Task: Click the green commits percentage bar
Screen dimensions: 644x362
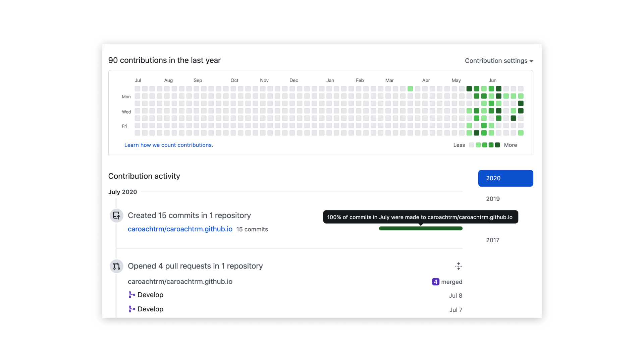Action: [421, 229]
